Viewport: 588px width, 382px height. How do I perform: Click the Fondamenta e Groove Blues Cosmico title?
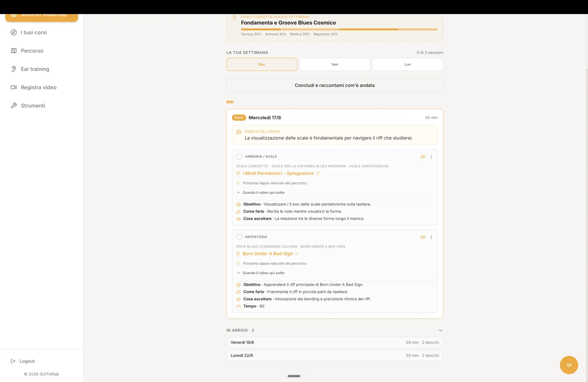(288, 23)
